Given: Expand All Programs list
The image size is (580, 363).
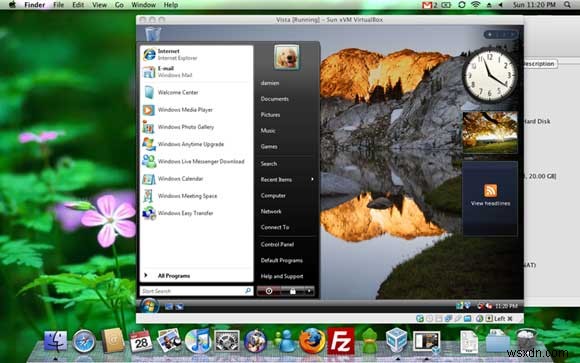Looking at the screenshot, I should point(196,276).
